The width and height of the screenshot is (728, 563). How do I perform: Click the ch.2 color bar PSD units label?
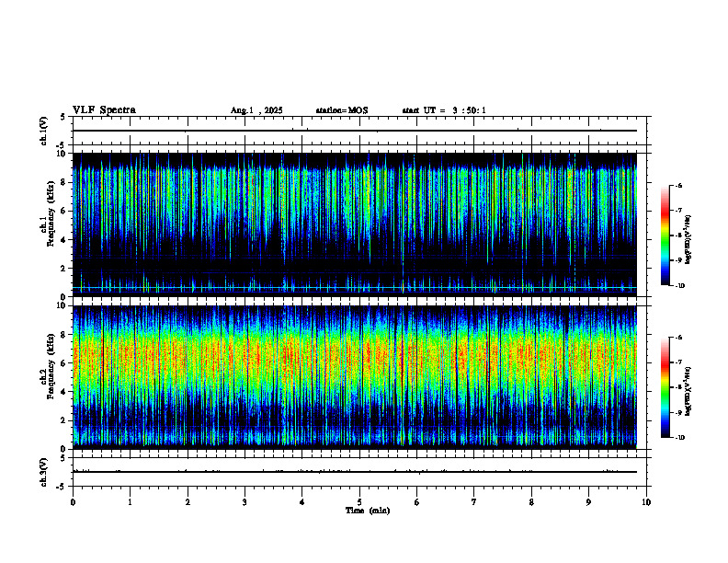(688, 391)
